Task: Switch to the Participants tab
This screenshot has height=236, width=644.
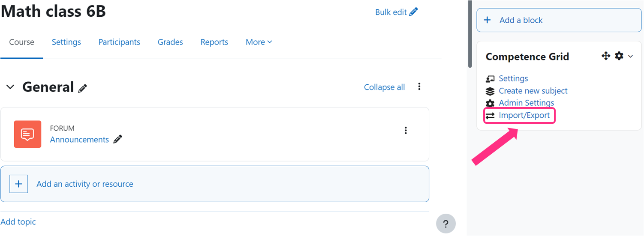Action: click(x=119, y=42)
